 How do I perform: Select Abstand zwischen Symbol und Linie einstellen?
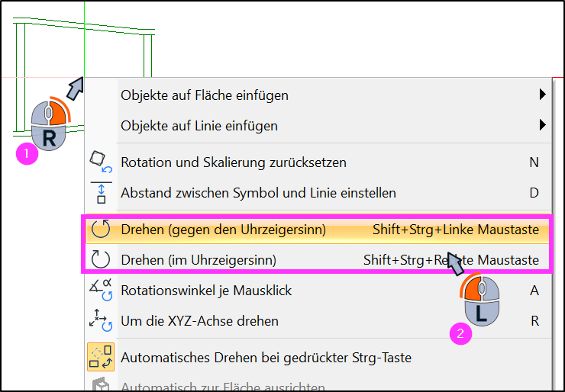pyautogui.click(x=258, y=193)
